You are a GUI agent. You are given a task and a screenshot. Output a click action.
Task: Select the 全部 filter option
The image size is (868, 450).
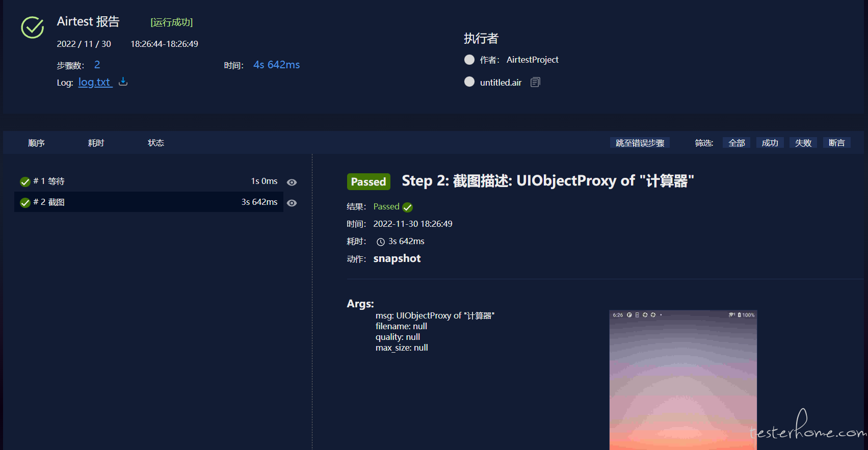point(737,143)
